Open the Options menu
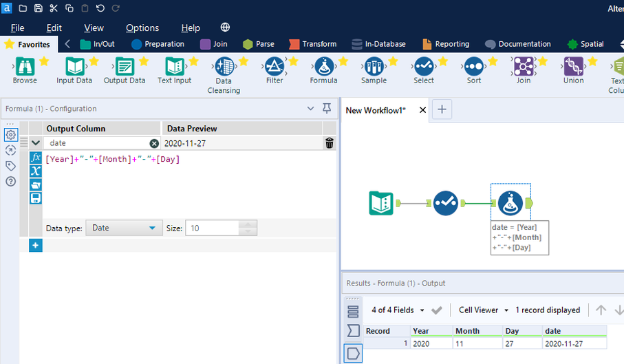 click(x=142, y=28)
